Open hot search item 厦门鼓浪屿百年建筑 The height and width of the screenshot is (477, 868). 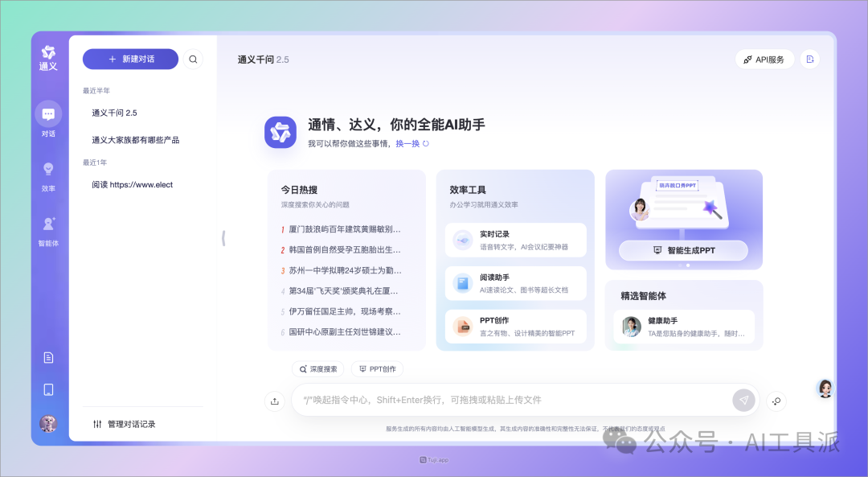(x=341, y=229)
